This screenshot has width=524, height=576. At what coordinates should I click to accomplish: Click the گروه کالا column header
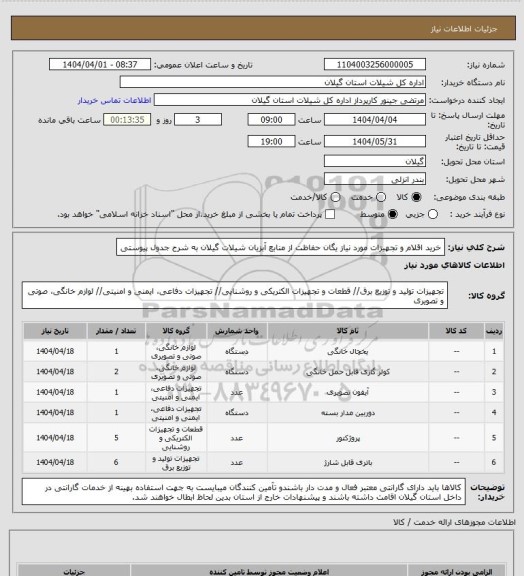click(x=176, y=331)
